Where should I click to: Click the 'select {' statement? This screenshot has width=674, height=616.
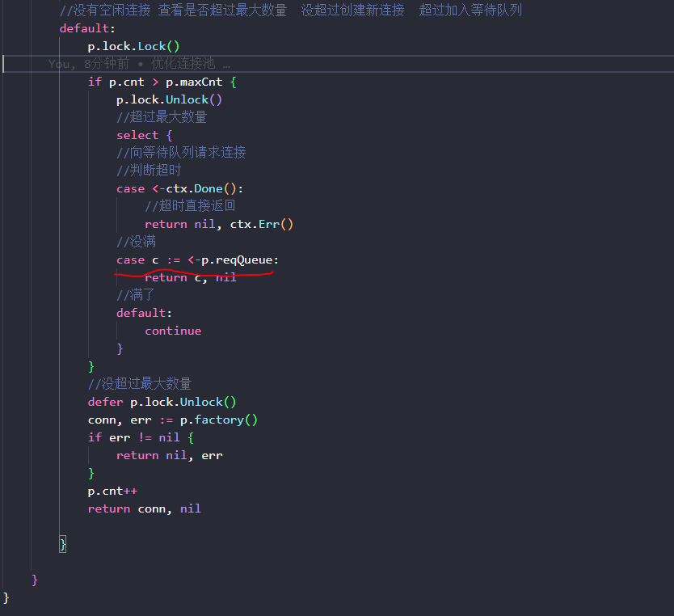[x=144, y=136]
